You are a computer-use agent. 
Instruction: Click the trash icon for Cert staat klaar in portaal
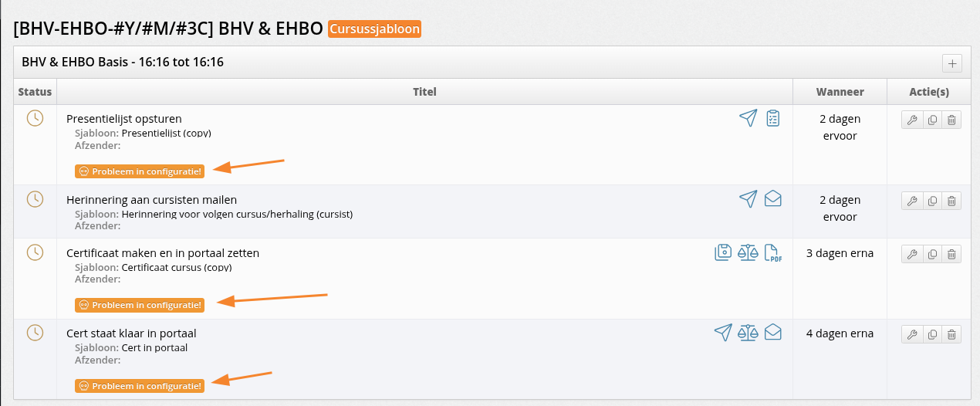pyautogui.click(x=952, y=334)
